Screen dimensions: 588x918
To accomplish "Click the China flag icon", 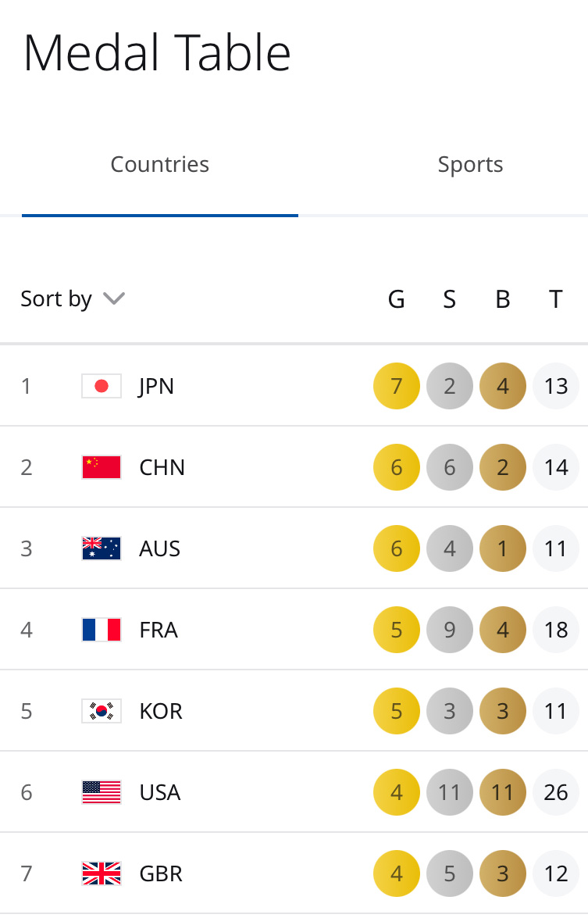I will [x=102, y=467].
